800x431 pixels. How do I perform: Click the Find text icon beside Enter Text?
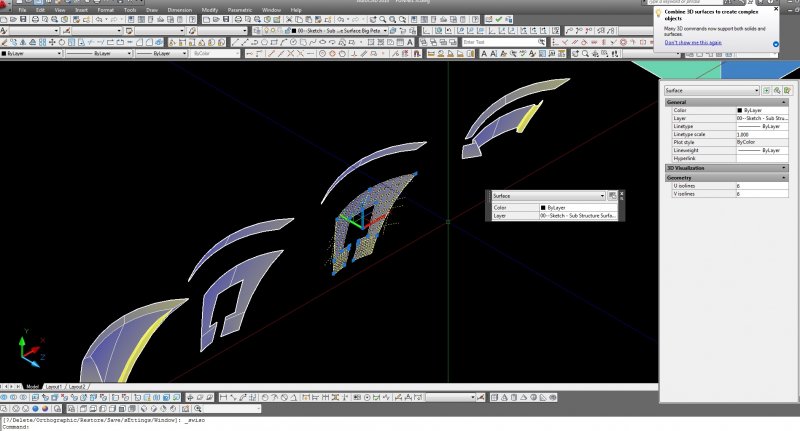point(541,42)
